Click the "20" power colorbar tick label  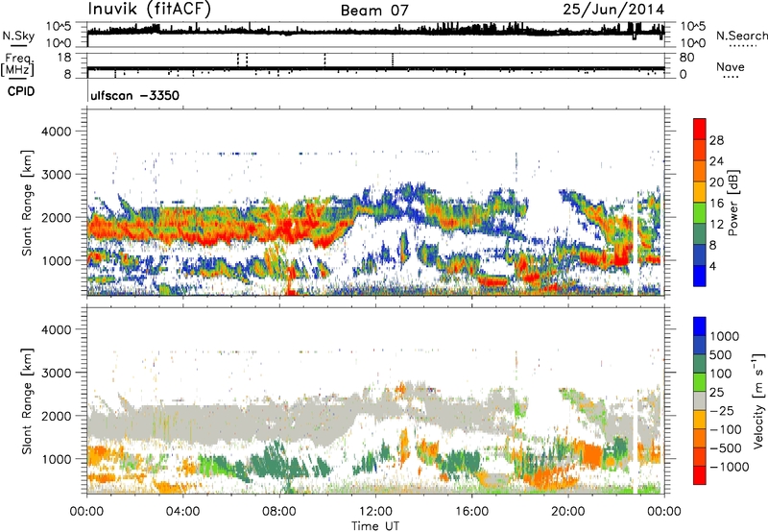716,182
